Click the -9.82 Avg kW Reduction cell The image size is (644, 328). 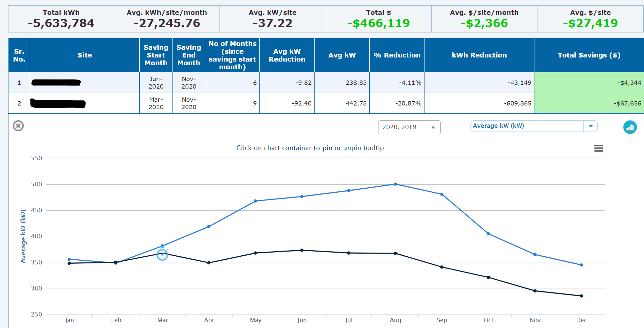(x=287, y=83)
